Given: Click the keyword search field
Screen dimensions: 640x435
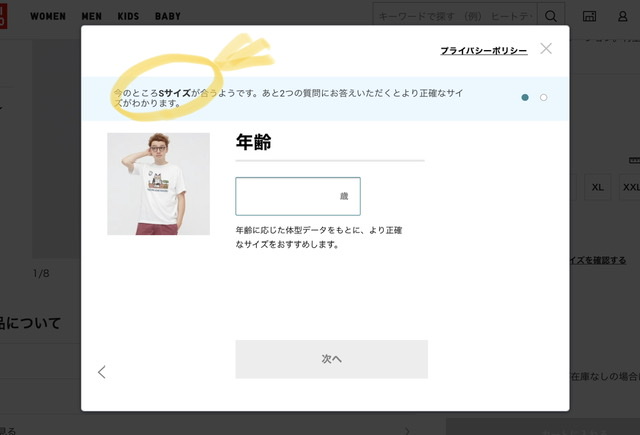Looking at the screenshot, I should [455, 16].
